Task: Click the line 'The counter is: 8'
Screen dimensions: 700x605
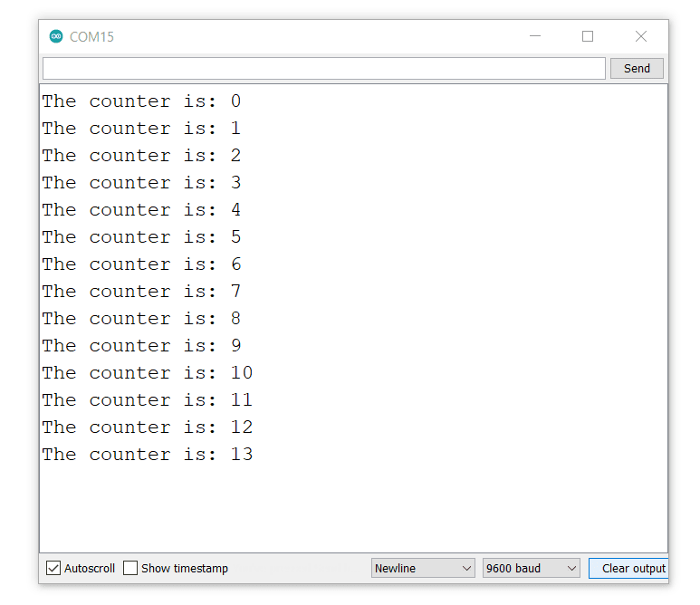Action: tap(141, 319)
